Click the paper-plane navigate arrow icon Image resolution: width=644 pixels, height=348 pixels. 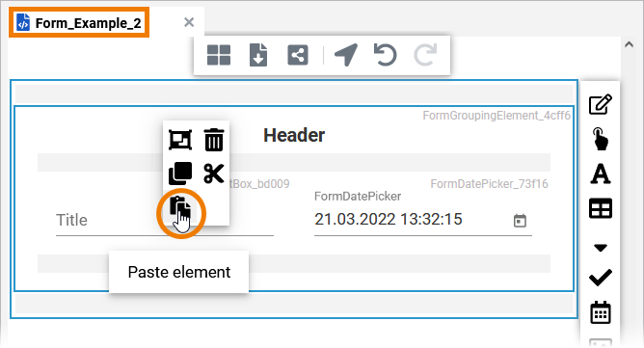click(346, 55)
